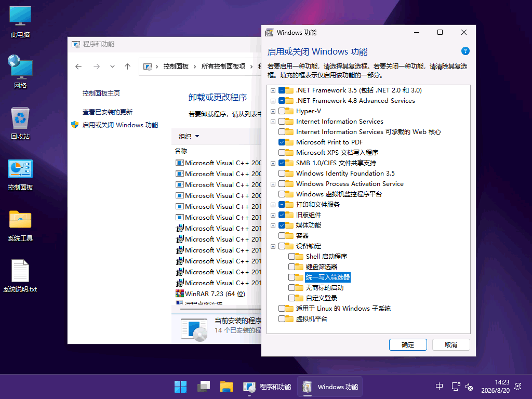Switch to 程序和功能 taskbar item
The height and width of the screenshot is (399, 532).
[267, 387]
